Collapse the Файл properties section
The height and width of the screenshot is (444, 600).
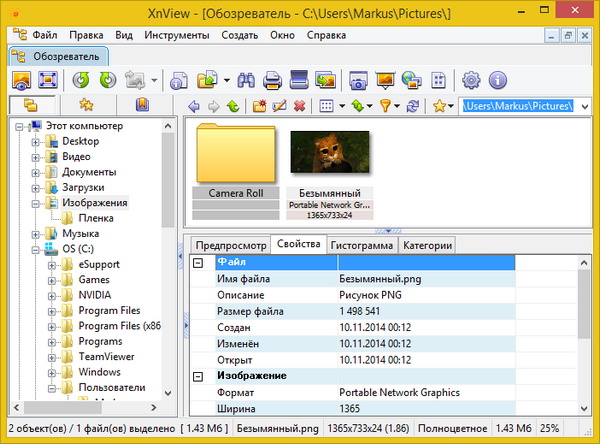click(197, 262)
